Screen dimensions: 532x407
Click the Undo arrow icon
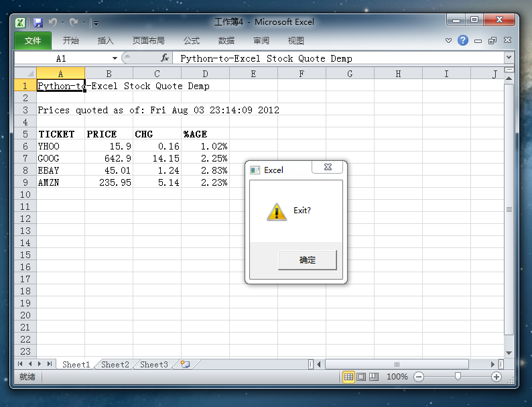pyautogui.click(x=53, y=23)
